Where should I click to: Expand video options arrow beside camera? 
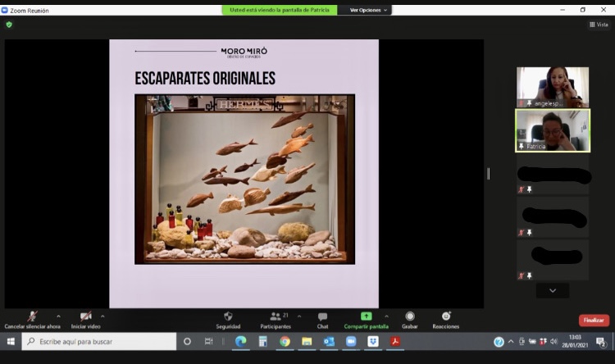coord(102,316)
